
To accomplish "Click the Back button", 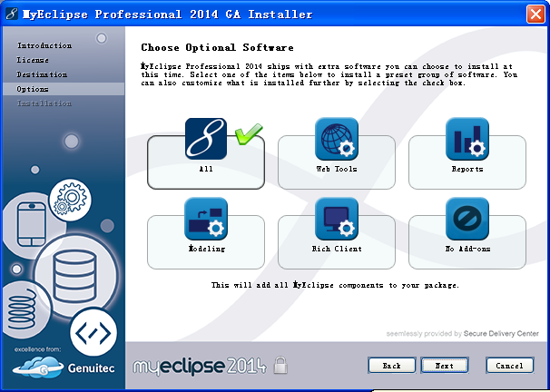I will point(392,366).
